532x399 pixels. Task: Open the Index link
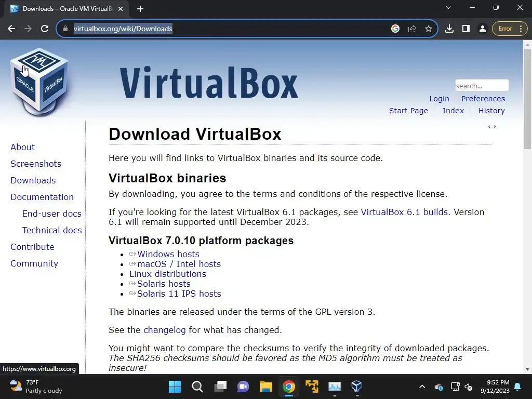click(x=453, y=111)
